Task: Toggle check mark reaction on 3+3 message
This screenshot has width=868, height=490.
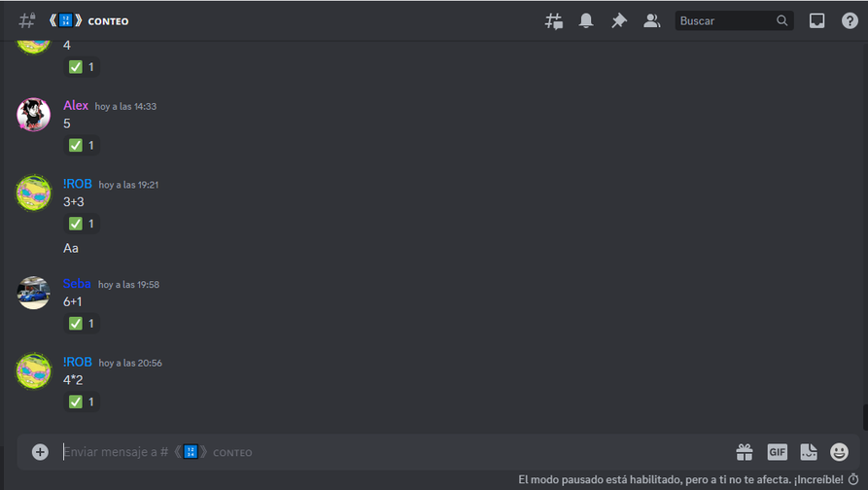Action: click(82, 224)
